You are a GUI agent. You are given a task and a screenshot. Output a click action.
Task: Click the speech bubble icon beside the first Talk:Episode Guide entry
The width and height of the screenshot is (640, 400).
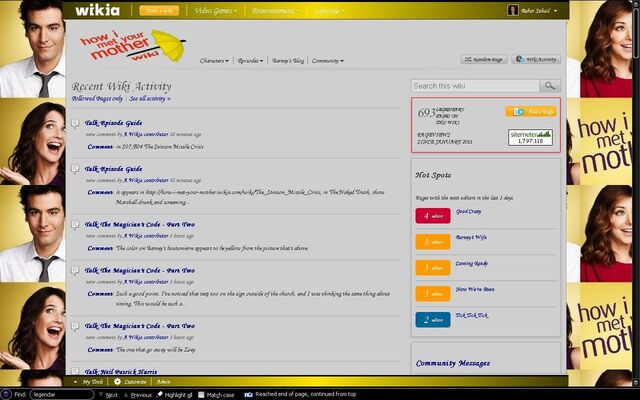pyautogui.click(x=75, y=123)
